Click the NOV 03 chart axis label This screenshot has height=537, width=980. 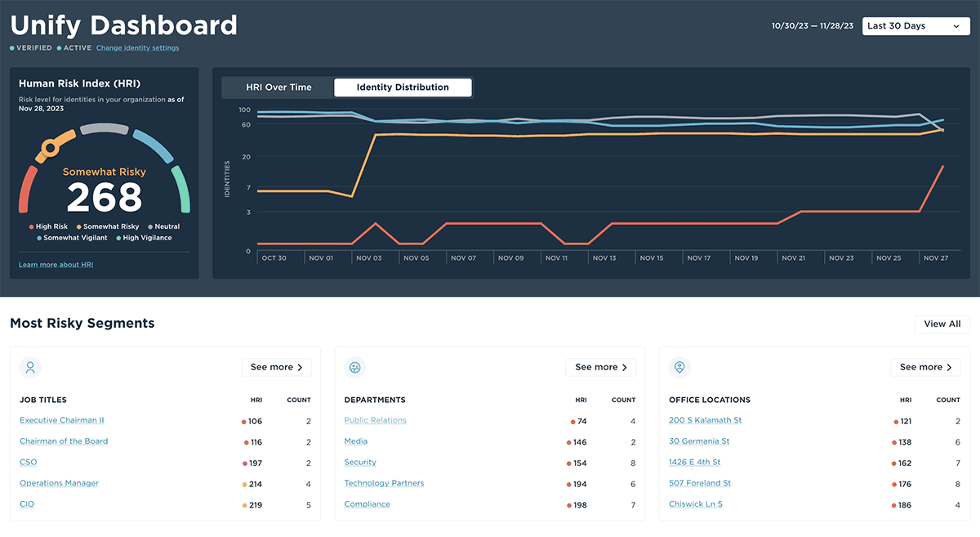point(368,258)
